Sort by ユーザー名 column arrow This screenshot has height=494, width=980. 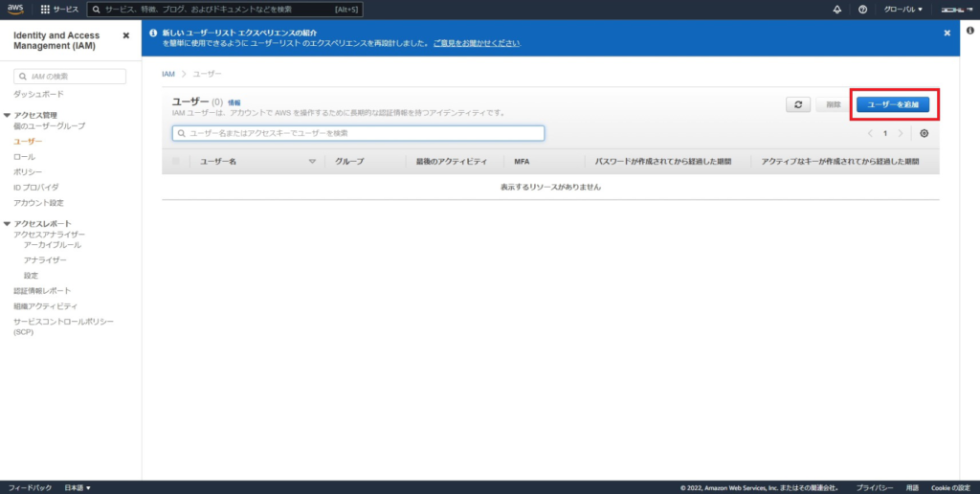[x=312, y=162]
